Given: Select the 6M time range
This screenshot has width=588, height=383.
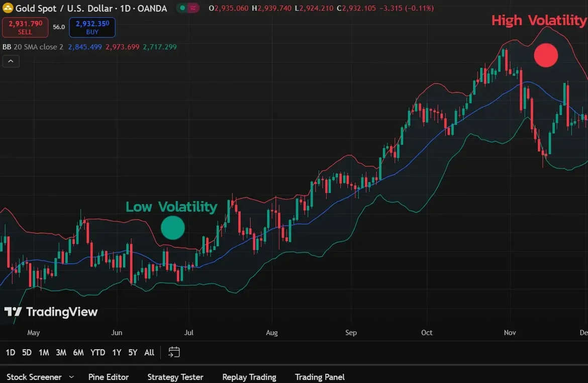Looking at the screenshot, I should pos(78,353).
